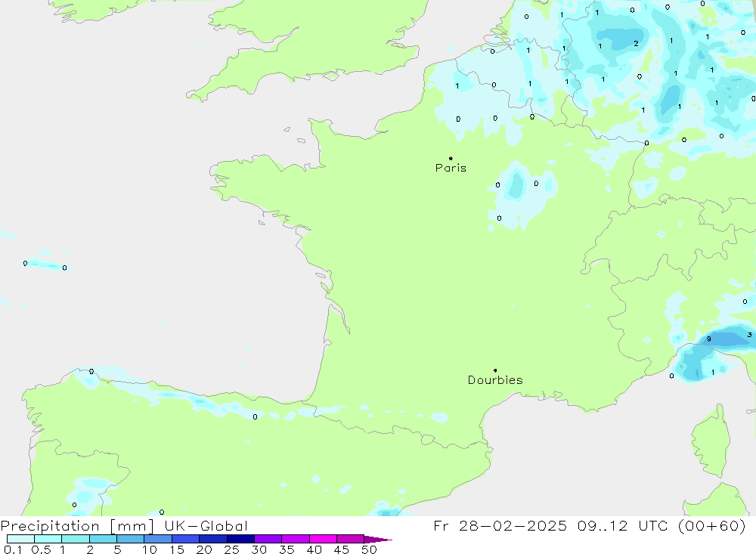756x554 pixels.
Task: Click the legend label '40'
Action: 314,549
